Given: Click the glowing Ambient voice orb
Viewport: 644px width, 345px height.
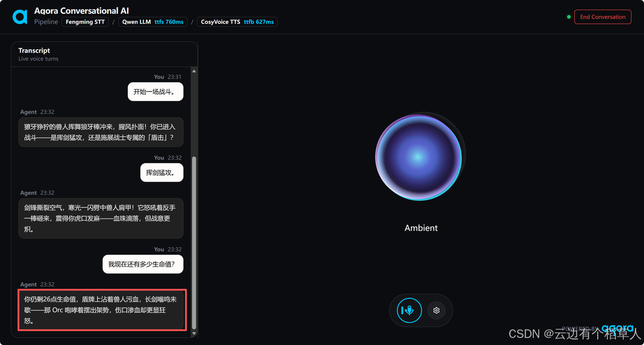Looking at the screenshot, I should tap(419, 157).
